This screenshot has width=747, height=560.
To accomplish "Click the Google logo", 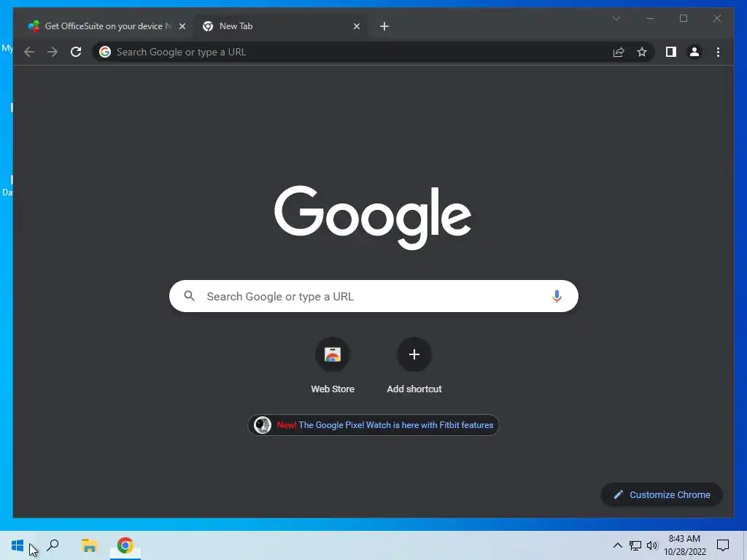I will (373, 217).
